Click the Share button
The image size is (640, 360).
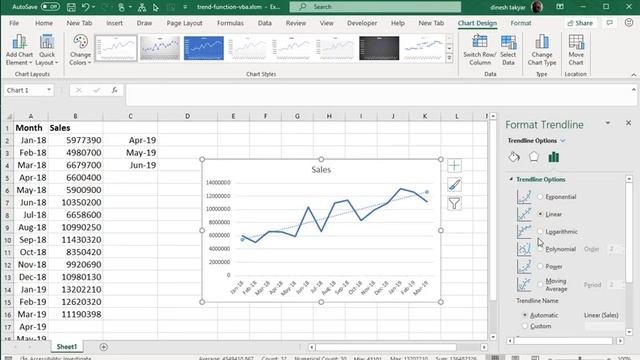tap(580, 23)
